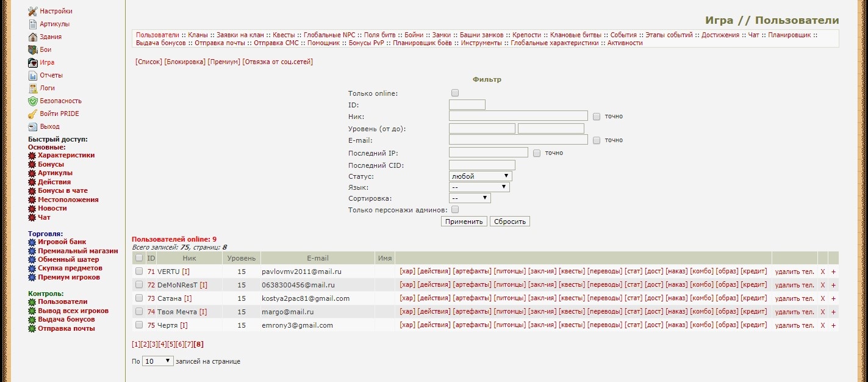Viewport: 868px width, 382px height.
Task: Click the plus sign for DeMoNResT
Action: tap(833, 285)
